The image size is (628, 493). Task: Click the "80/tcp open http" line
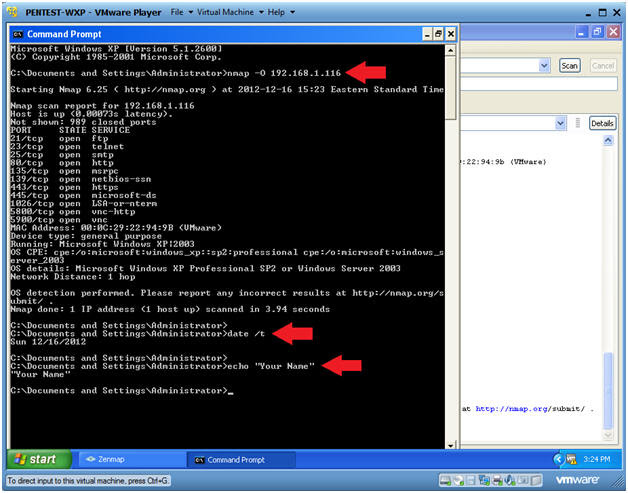[x=62, y=163]
